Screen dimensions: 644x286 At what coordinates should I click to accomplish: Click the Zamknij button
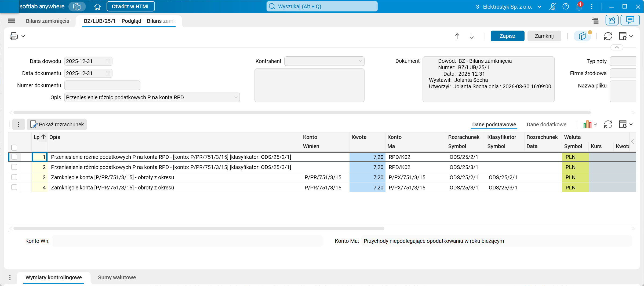(x=544, y=36)
